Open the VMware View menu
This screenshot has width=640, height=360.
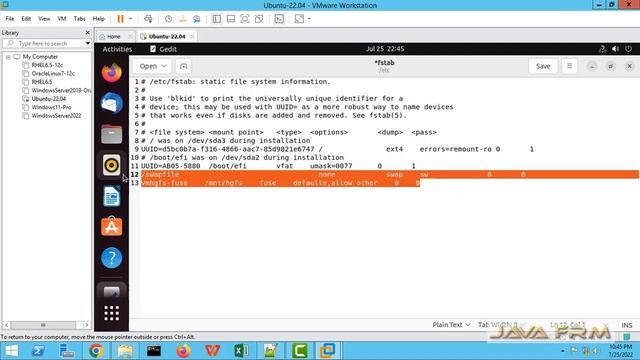tap(44, 19)
